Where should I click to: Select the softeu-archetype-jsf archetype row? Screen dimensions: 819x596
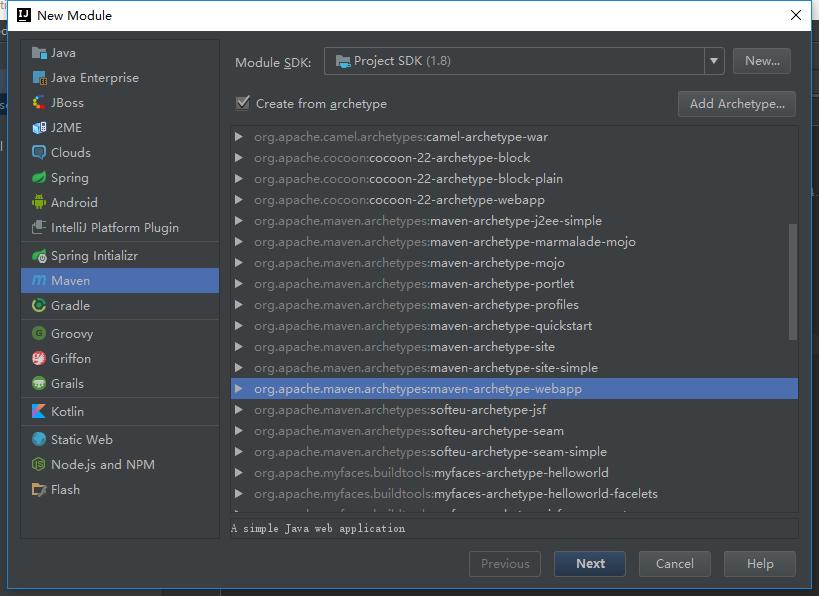[x=488, y=410]
